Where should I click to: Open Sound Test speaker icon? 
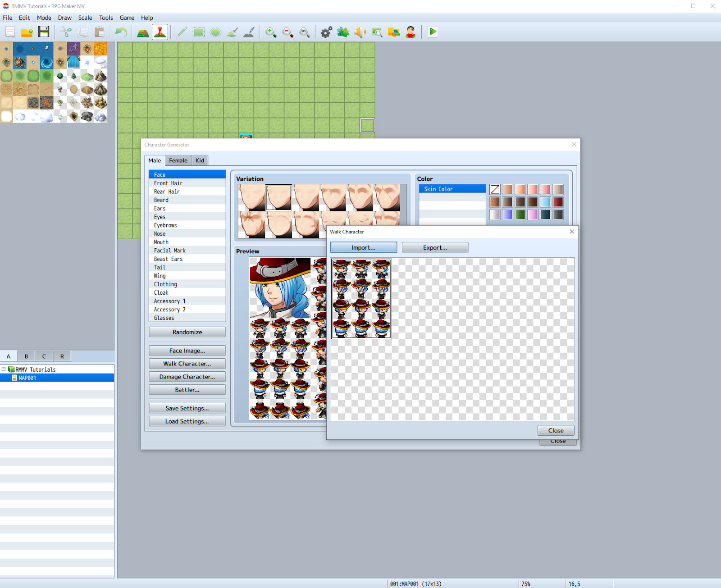pyautogui.click(x=360, y=32)
